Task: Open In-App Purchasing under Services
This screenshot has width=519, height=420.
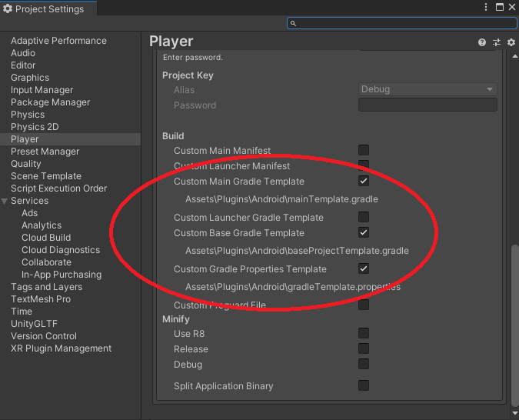Action: point(62,275)
